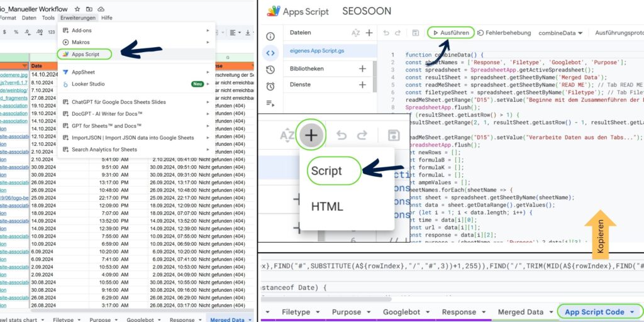Open the ImportJSON add-on entry

coord(136,138)
